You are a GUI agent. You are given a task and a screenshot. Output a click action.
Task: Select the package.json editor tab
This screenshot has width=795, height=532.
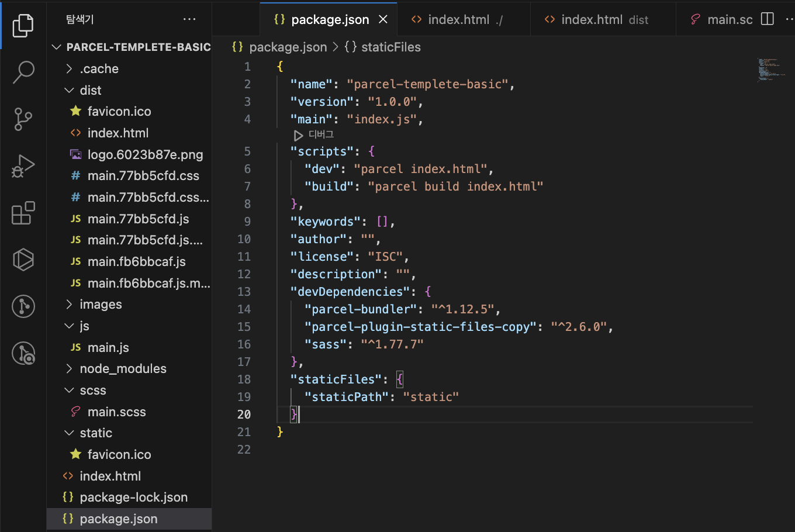(329, 19)
